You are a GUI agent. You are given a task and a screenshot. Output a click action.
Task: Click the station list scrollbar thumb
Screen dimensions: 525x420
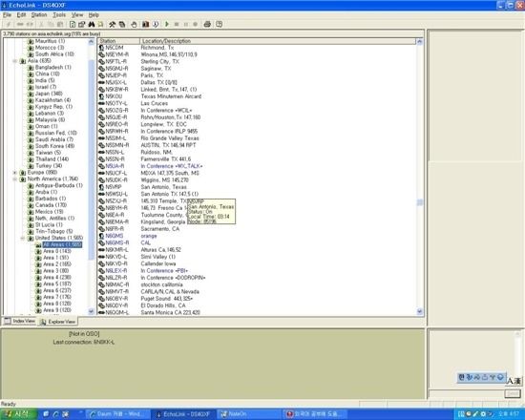pyautogui.click(x=420, y=202)
